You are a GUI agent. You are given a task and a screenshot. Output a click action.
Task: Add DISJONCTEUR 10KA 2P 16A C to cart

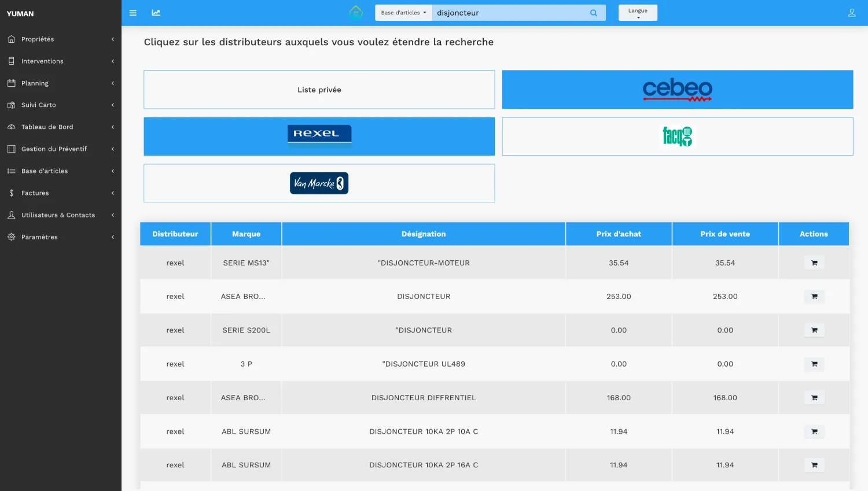[x=814, y=465]
